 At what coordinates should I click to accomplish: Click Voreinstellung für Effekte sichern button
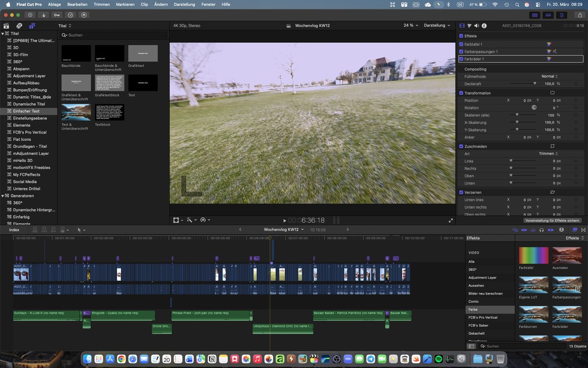tap(552, 220)
